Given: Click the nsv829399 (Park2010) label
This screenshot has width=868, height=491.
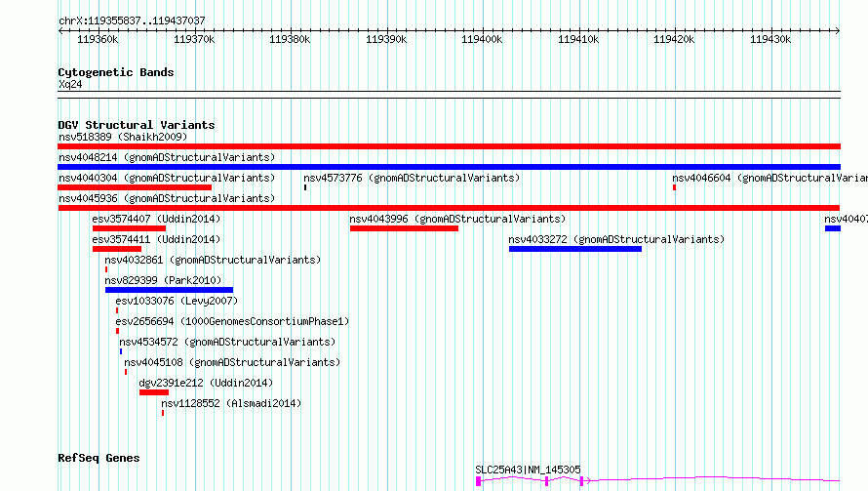Looking at the screenshot, I should click(x=163, y=280).
